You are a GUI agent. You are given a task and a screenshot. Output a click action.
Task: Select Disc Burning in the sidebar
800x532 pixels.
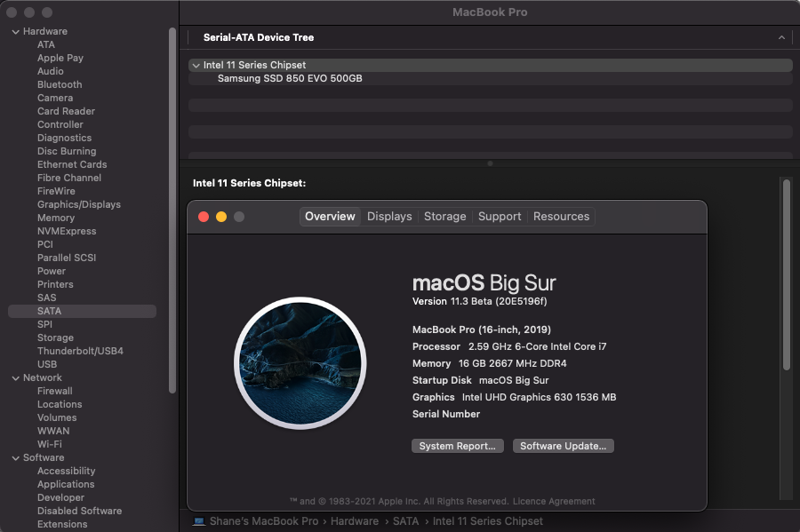click(x=67, y=151)
